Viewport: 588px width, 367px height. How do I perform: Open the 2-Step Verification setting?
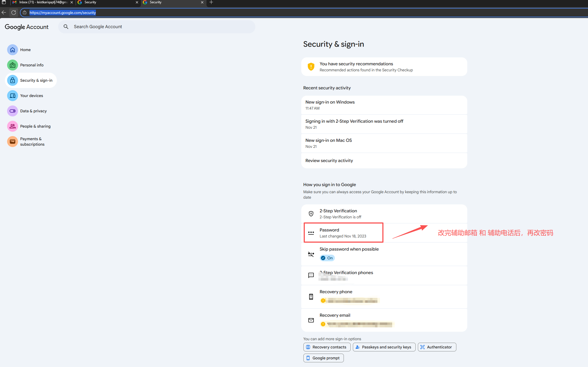tap(384, 214)
